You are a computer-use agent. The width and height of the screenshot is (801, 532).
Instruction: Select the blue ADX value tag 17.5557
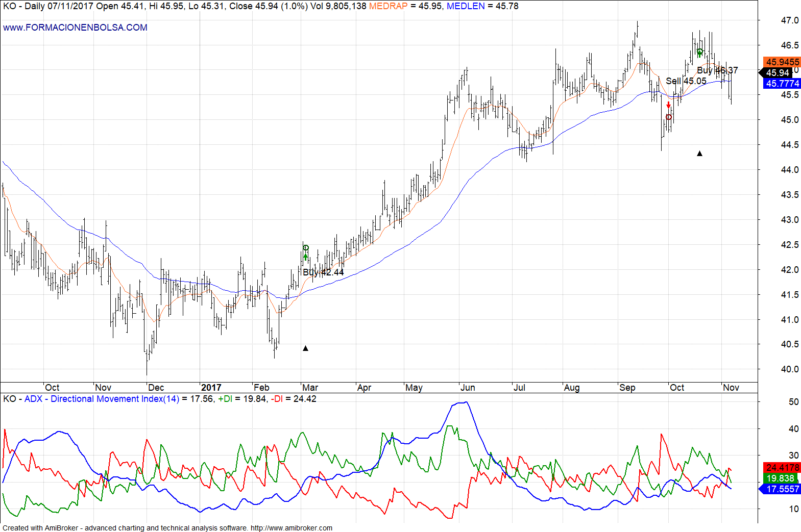782,489
